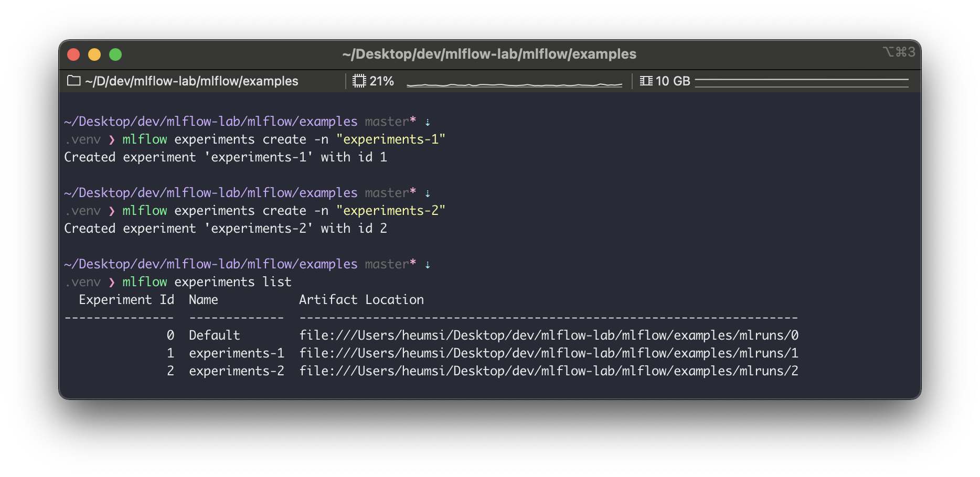This screenshot has width=980, height=477.
Task: Click the line 'Created experiment experiments-1 with id 1'
Action: 226,157
